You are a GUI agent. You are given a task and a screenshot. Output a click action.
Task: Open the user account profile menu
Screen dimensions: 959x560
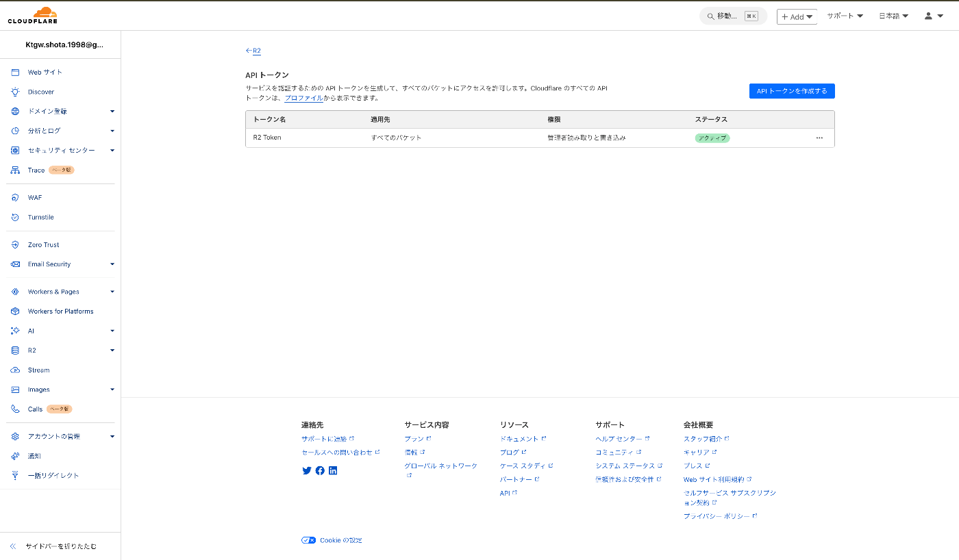(x=933, y=16)
